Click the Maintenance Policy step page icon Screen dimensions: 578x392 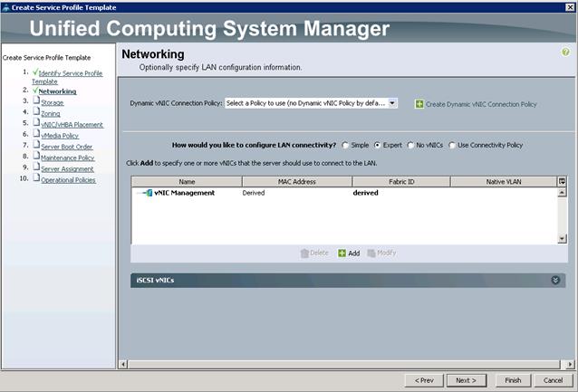coord(36,156)
